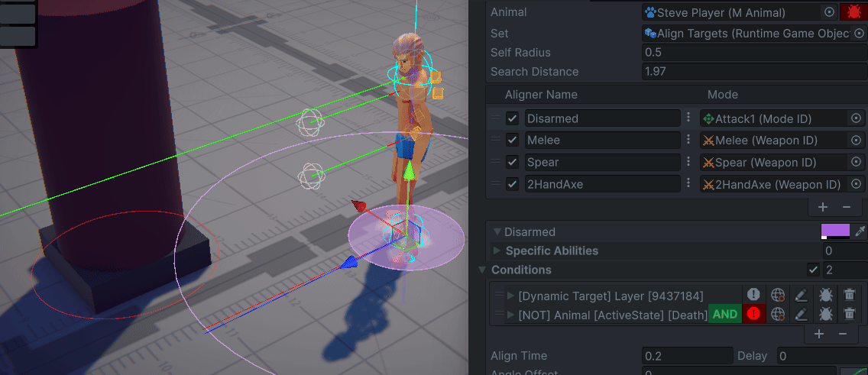
Task: Open the purple Disarmed color swatch
Action: click(835, 231)
